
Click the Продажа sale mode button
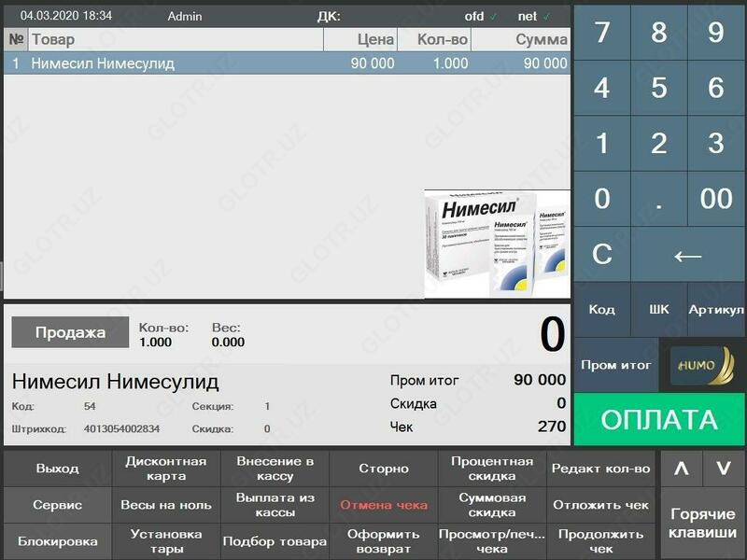70,333
